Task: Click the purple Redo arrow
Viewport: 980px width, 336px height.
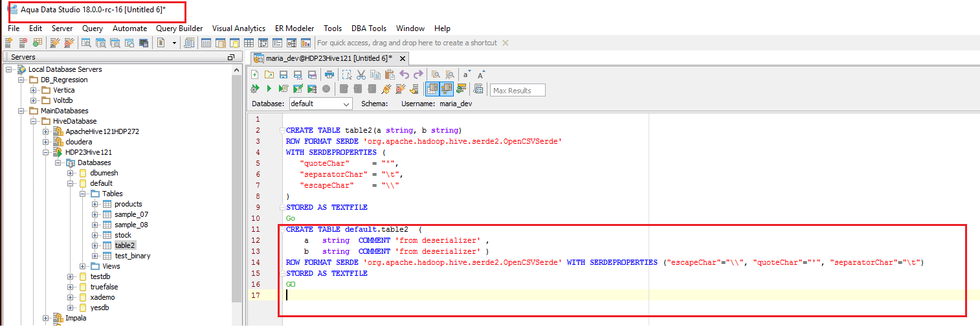Action: pyautogui.click(x=418, y=74)
